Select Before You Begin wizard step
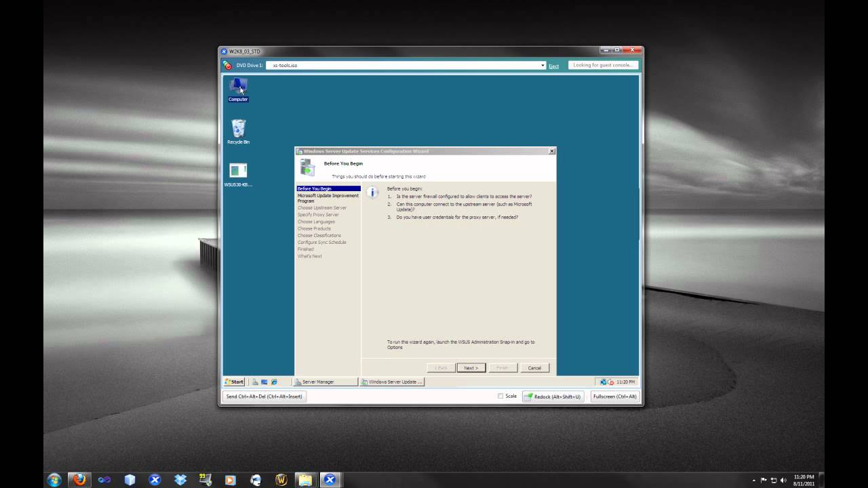Screen dimensions: 868x488 coord(328,188)
